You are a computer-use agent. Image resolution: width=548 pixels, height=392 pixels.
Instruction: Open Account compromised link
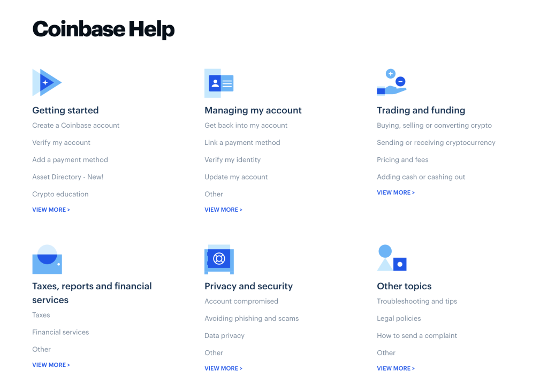pyautogui.click(x=241, y=301)
